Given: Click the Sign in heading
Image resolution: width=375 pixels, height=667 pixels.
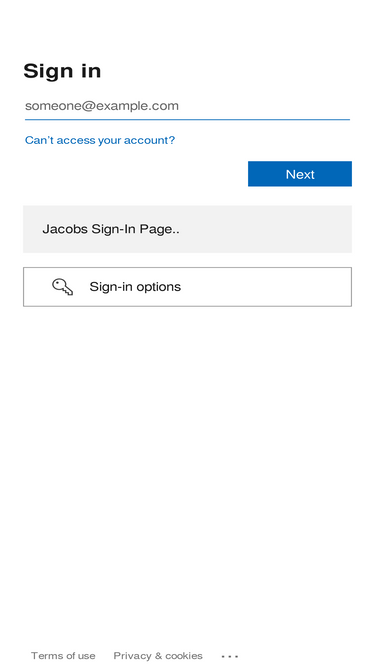Looking at the screenshot, I should point(62,71).
